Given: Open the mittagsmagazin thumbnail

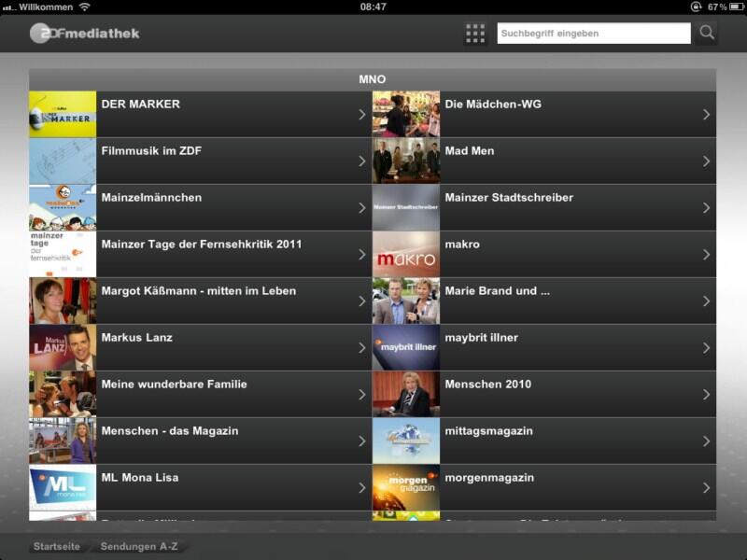Looking at the screenshot, I should click(x=406, y=441).
